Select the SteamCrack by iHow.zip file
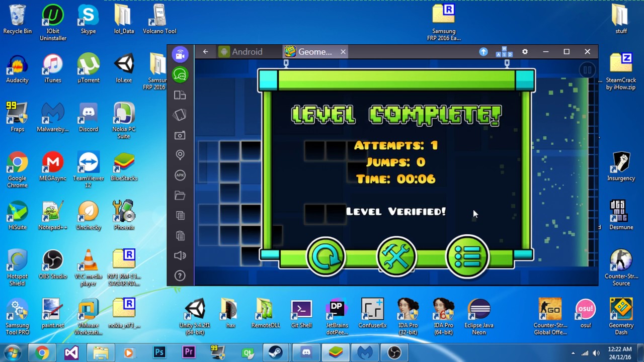The image size is (644, 362). (621, 71)
